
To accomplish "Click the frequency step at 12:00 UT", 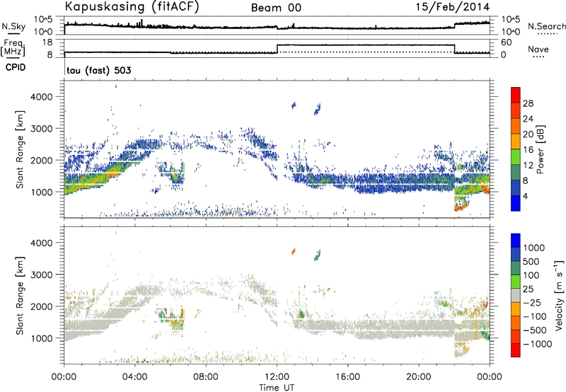I will (277, 49).
